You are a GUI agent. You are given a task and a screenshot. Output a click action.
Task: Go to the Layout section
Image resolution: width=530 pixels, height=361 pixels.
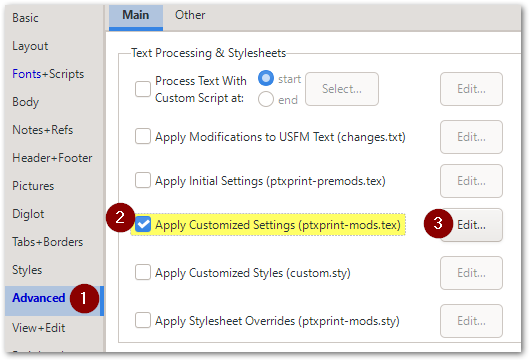pos(30,46)
